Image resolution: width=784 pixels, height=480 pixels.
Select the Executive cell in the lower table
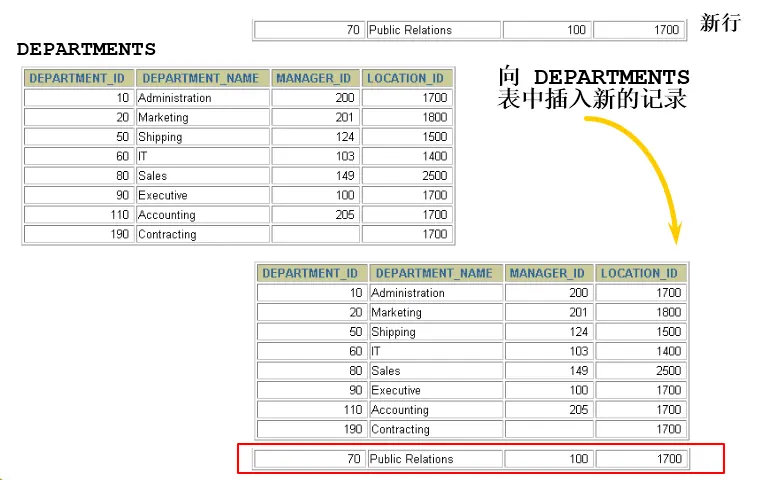(435, 390)
